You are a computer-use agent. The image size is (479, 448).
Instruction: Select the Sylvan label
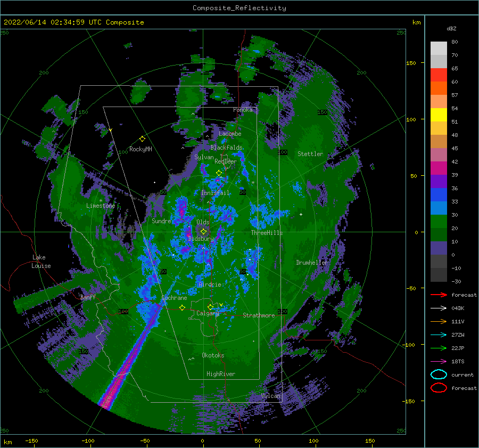coord(204,157)
